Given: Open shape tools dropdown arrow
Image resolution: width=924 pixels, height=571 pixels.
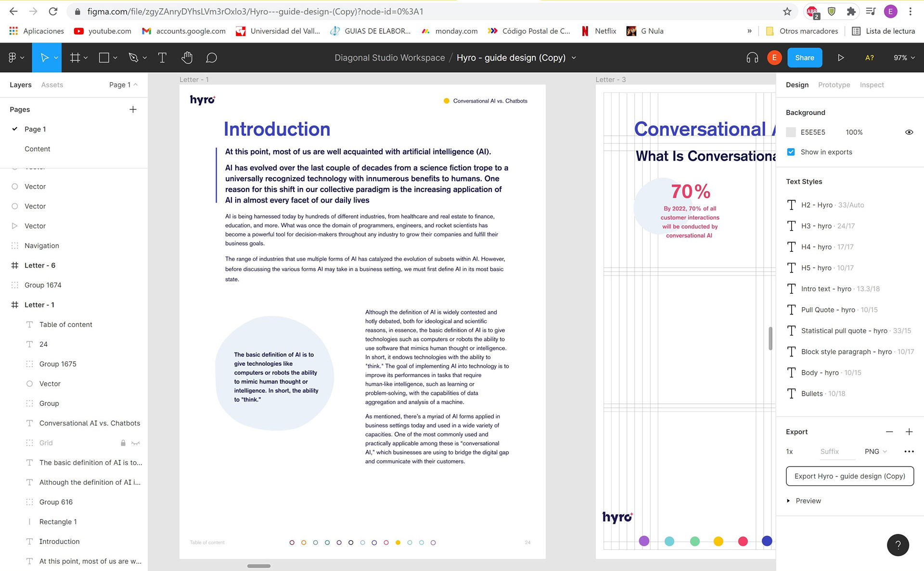Looking at the screenshot, I should tap(115, 58).
